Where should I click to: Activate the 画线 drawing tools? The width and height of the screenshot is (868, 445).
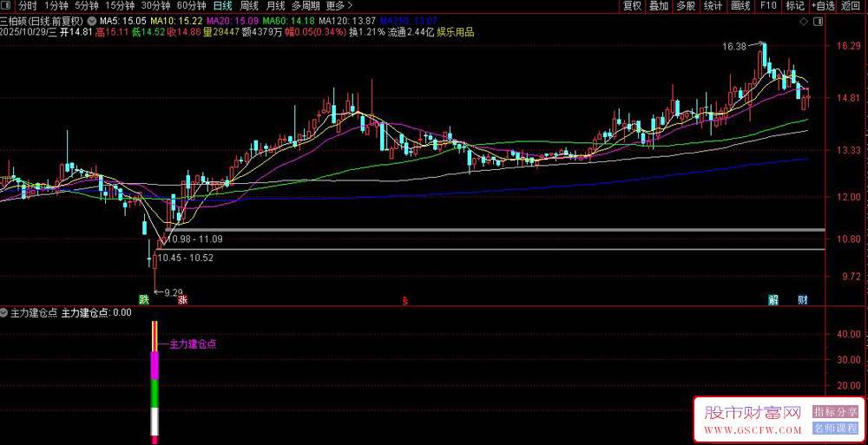[x=740, y=6]
